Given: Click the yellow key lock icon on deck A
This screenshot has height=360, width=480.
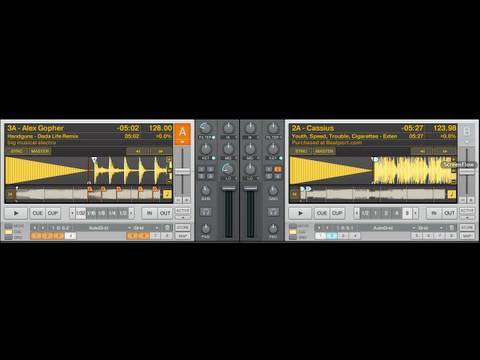Looking at the screenshot, I should point(167,194).
